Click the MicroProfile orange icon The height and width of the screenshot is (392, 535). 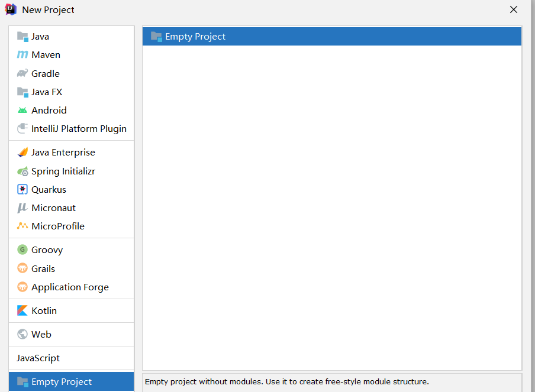point(22,226)
